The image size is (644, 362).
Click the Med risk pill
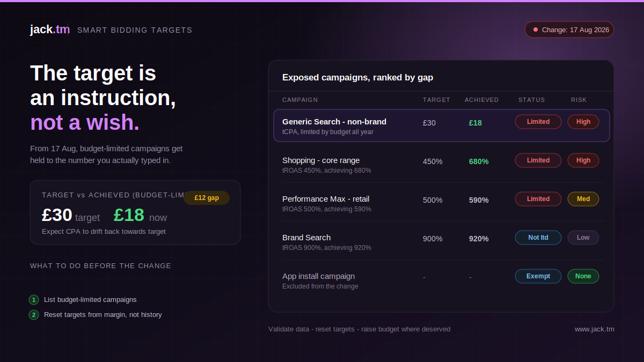(x=583, y=199)
